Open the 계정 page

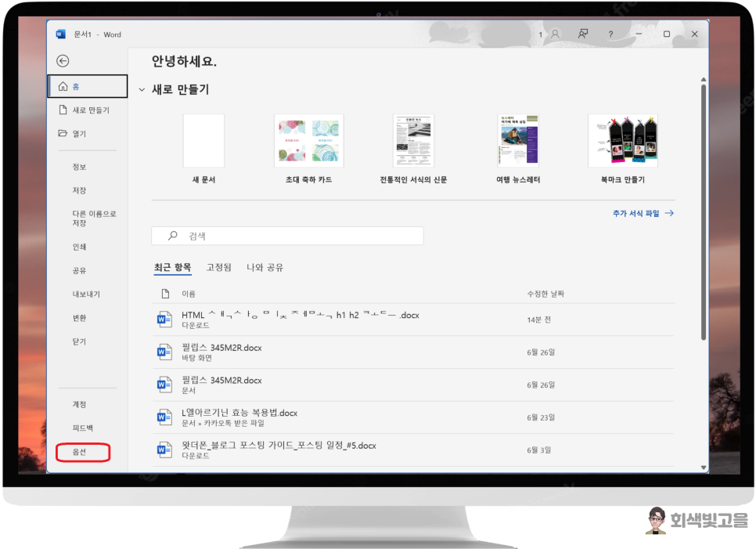tap(79, 404)
